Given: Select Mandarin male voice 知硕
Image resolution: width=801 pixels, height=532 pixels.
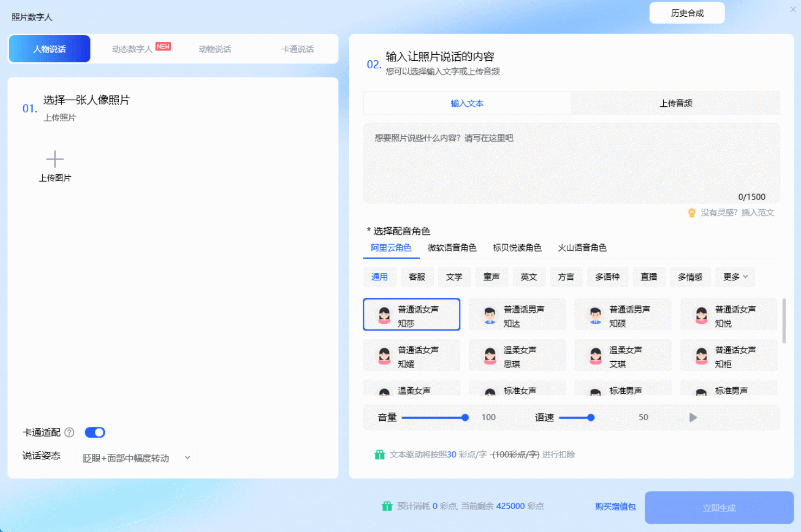Looking at the screenshot, I should click(623, 314).
